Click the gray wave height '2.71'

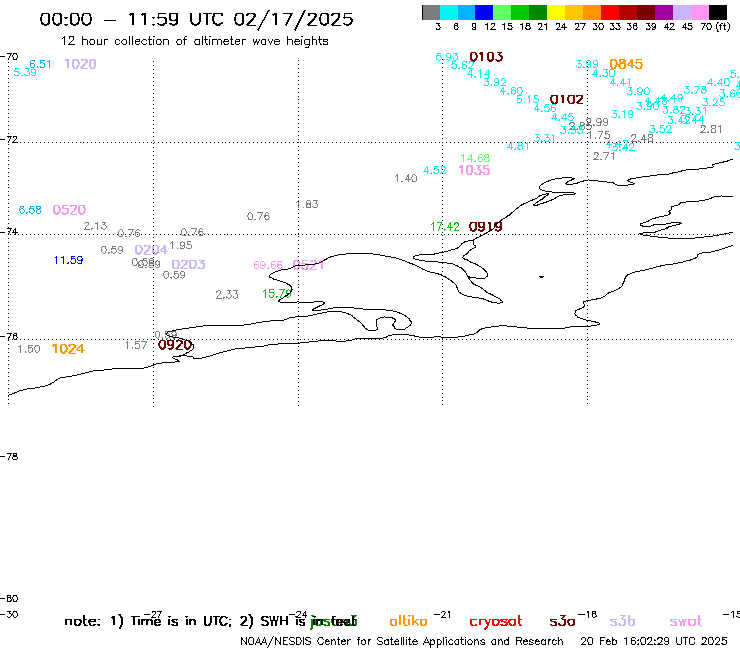tap(604, 156)
